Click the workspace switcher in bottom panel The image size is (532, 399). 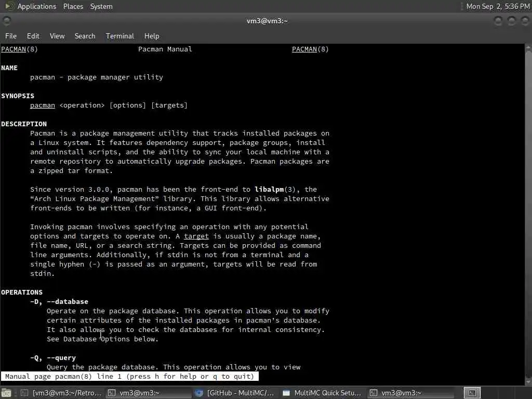click(x=472, y=393)
